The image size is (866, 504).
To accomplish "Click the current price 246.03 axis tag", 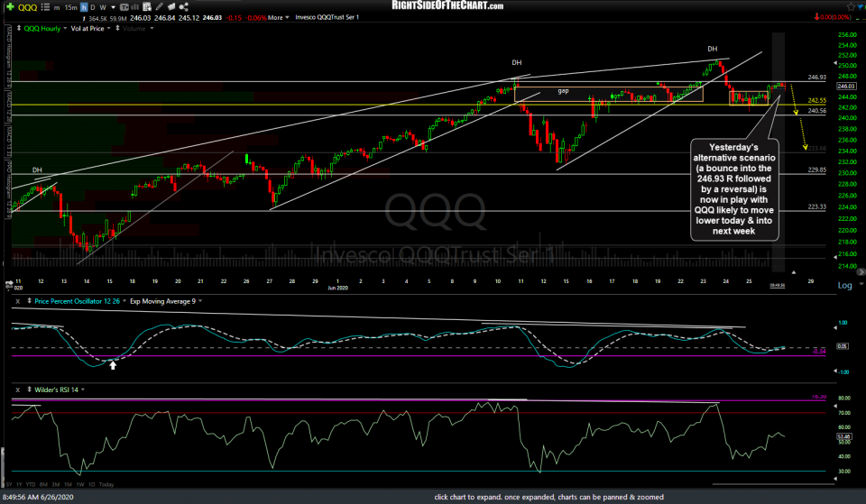I will pos(846,87).
